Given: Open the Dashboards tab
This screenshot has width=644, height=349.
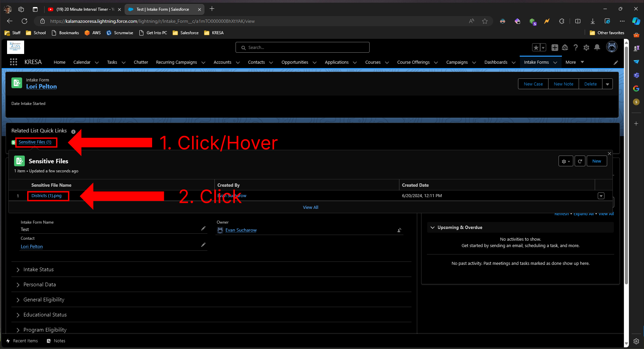Looking at the screenshot, I should pyautogui.click(x=496, y=62).
